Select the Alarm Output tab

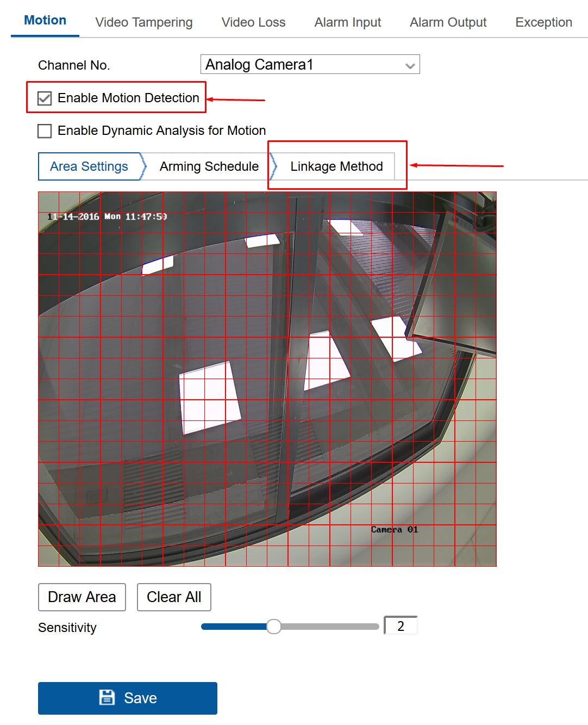click(x=448, y=22)
